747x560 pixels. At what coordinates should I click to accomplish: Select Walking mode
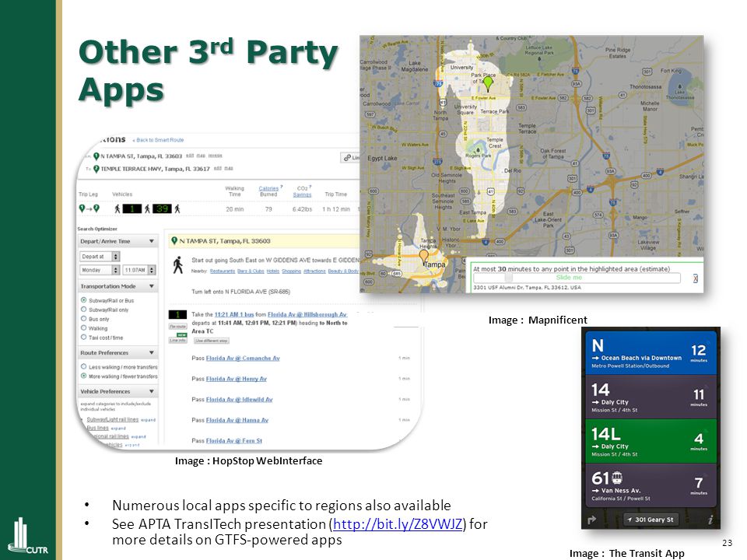pyautogui.click(x=84, y=328)
